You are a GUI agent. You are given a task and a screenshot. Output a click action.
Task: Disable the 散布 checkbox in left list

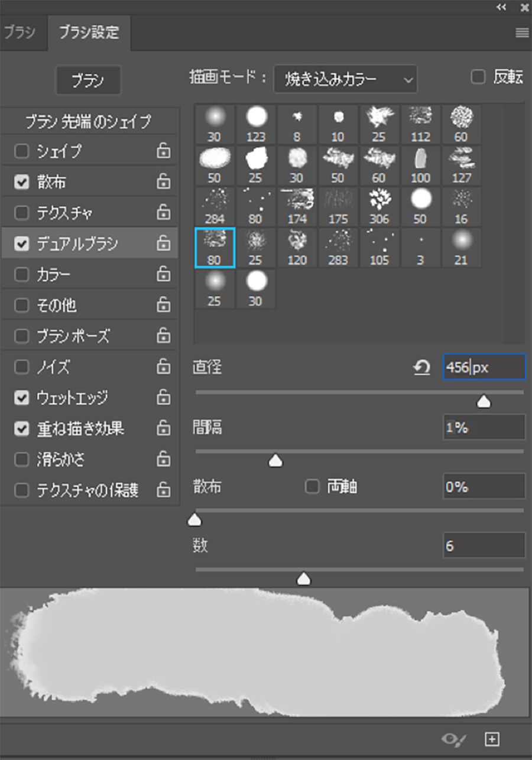[x=21, y=183]
